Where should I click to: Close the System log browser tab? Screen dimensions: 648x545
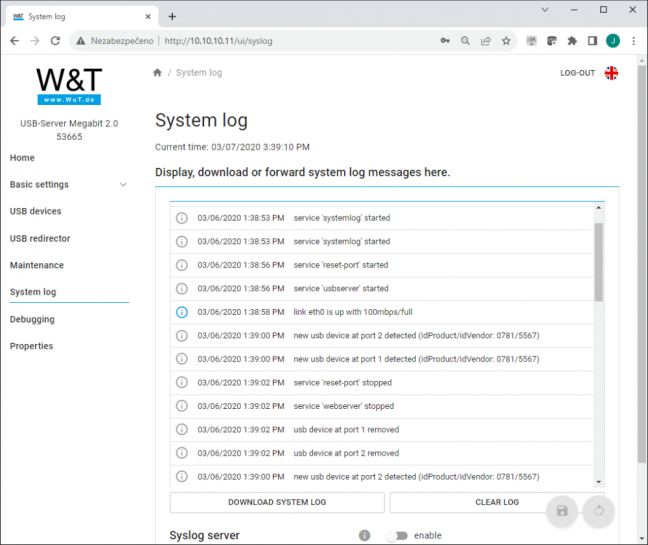click(148, 17)
